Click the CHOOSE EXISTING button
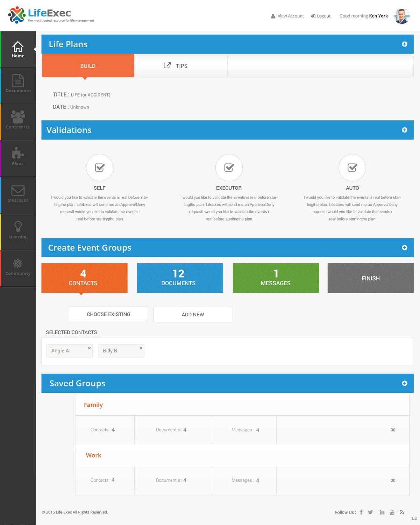Viewport: 420px width, 525px height. pos(108,314)
